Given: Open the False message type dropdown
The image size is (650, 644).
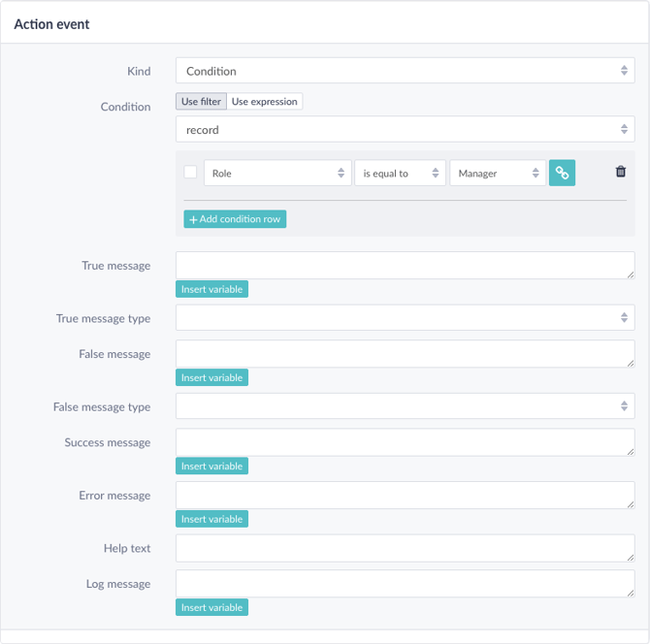Looking at the screenshot, I should pyautogui.click(x=405, y=406).
